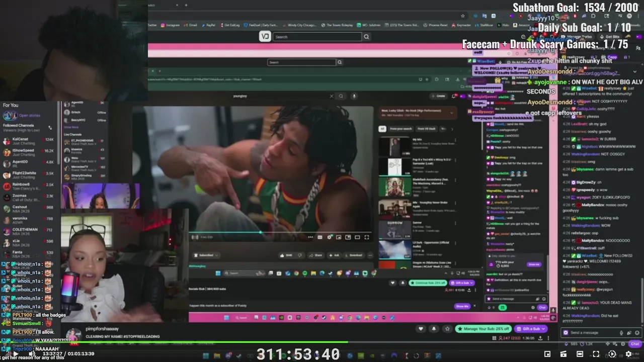Click the Show Me button in banner
This screenshot has width=644, height=362.
[x=462, y=306]
